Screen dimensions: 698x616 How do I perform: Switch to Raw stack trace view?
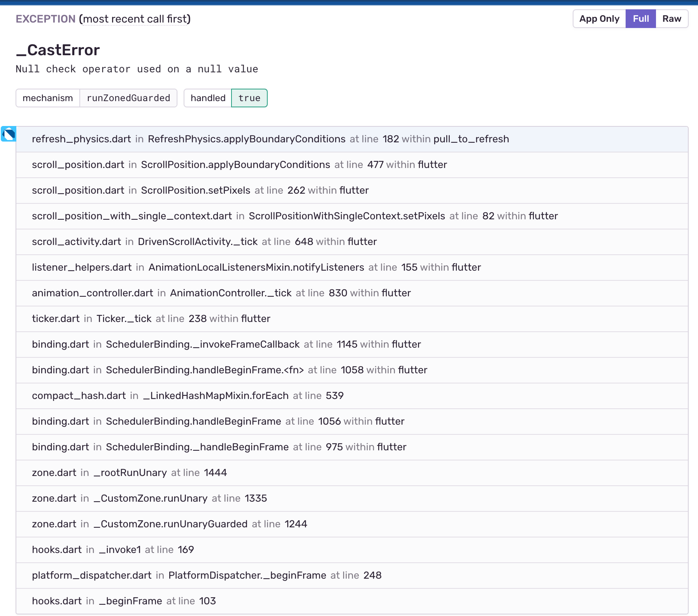coord(672,19)
